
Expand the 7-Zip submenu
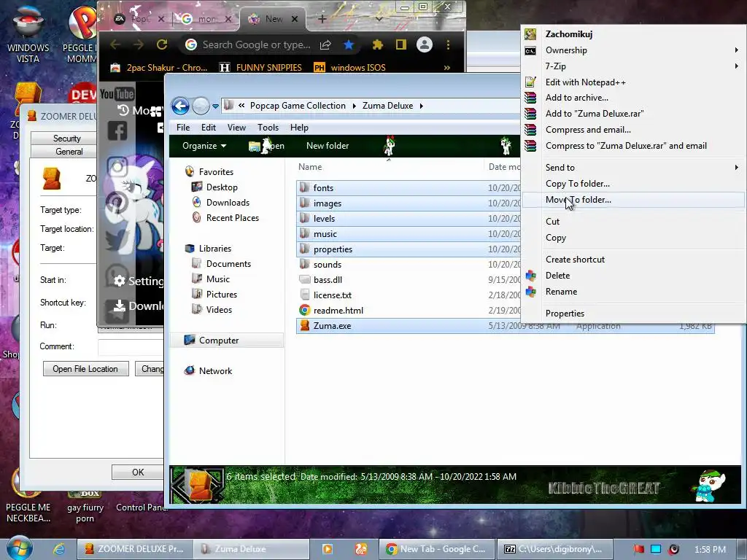(634, 66)
